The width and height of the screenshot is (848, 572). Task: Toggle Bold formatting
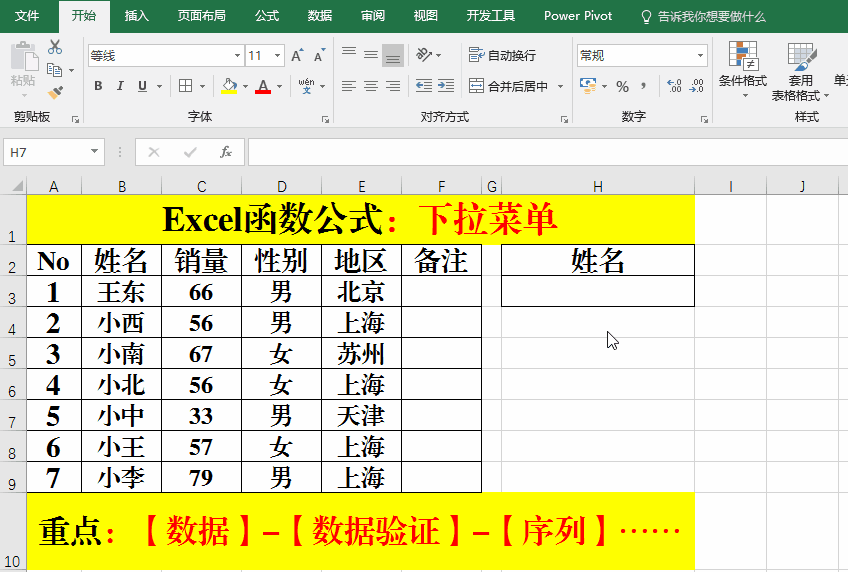pyautogui.click(x=98, y=87)
